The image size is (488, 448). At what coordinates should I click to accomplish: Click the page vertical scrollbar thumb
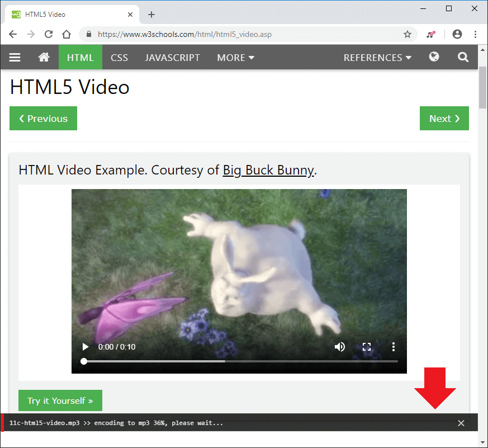click(483, 87)
